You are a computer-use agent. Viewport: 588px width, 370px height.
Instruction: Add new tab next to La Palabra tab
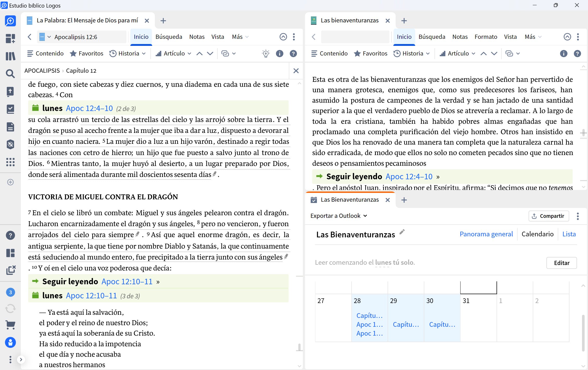pyautogui.click(x=163, y=21)
